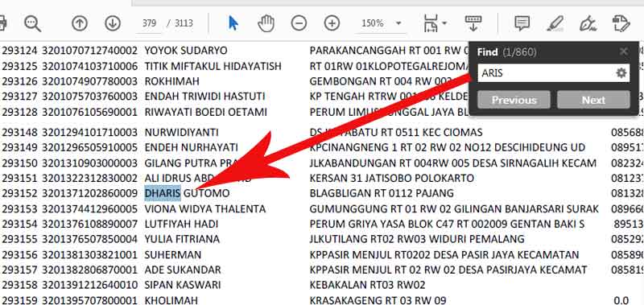Image resolution: width=644 pixels, height=305 pixels.
Task: Click address JLKUTILANG RT02 RW03 WIDURI PEMALANG
Action: pyautogui.click(x=417, y=239)
